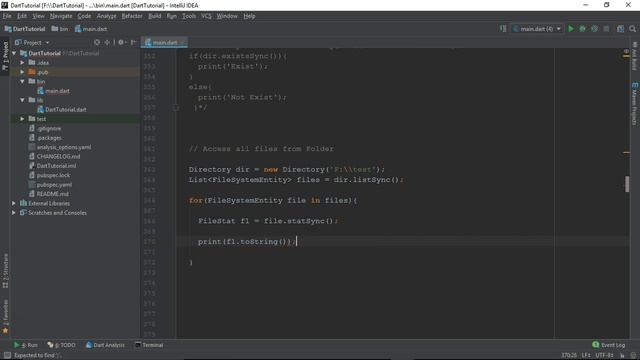Click the UTF-8 encoding status item
This screenshot has height=360, width=640.
pyautogui.click(x=604, y=356)
